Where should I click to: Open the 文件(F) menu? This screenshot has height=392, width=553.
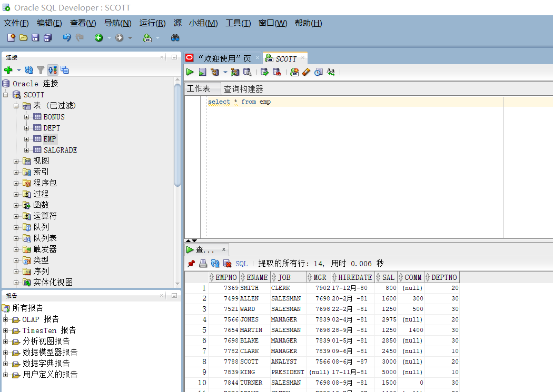point(16,23)
